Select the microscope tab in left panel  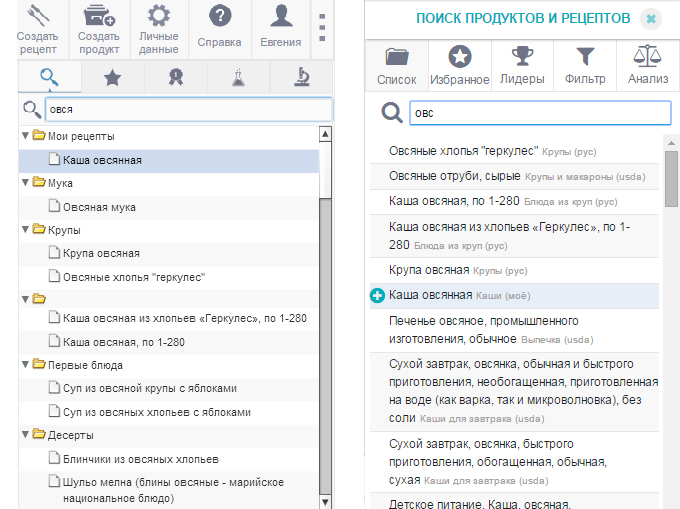(x=301, y=76)
